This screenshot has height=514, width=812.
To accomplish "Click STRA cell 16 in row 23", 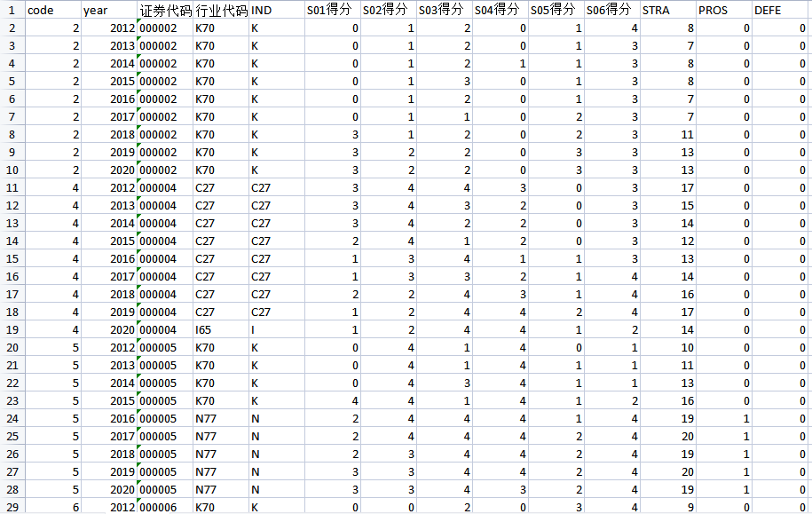I will pyautogui.click(x=668, y=400).
